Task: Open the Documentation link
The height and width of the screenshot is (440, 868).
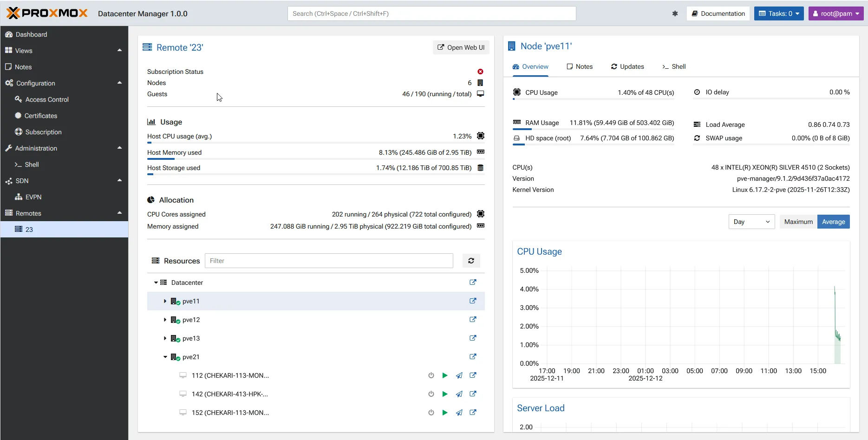Action: pyautogui.click(x=718, y=13)
